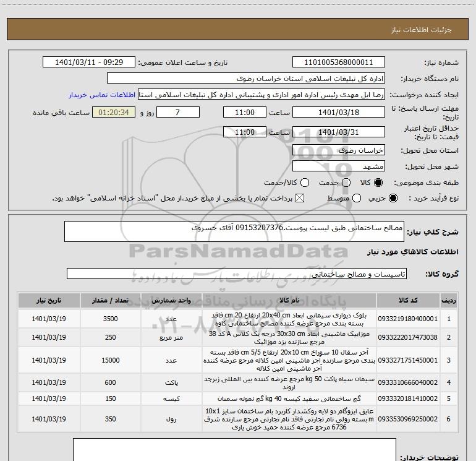Click product code 0933320181410002
476x461 pixels.
pos(408,399)
